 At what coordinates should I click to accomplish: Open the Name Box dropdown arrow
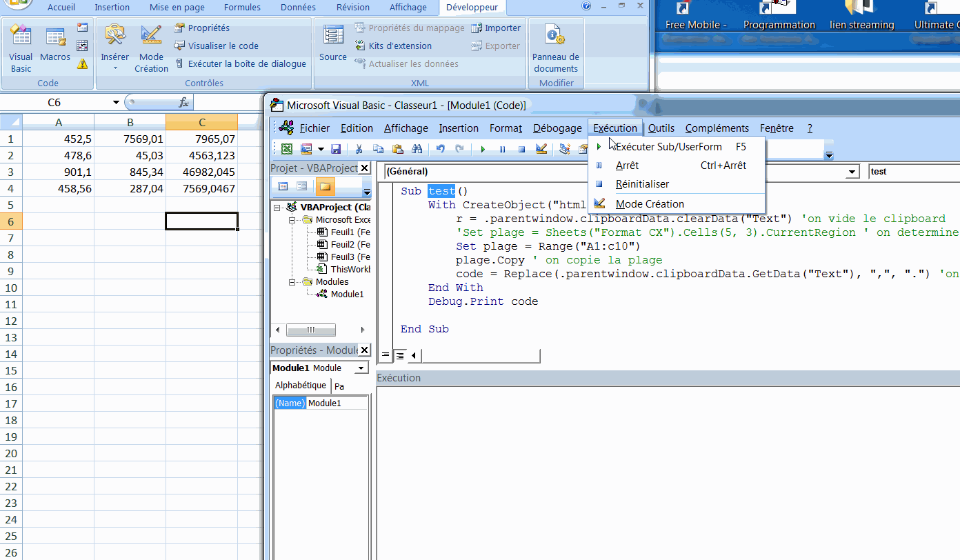coord(116,103)
